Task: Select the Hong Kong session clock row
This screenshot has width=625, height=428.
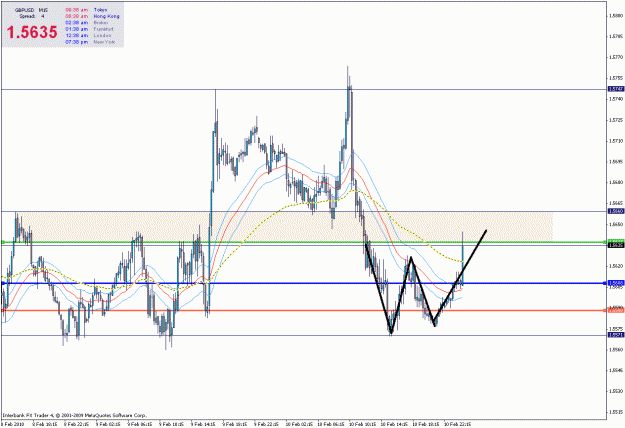Action: [x=92, y=16]
